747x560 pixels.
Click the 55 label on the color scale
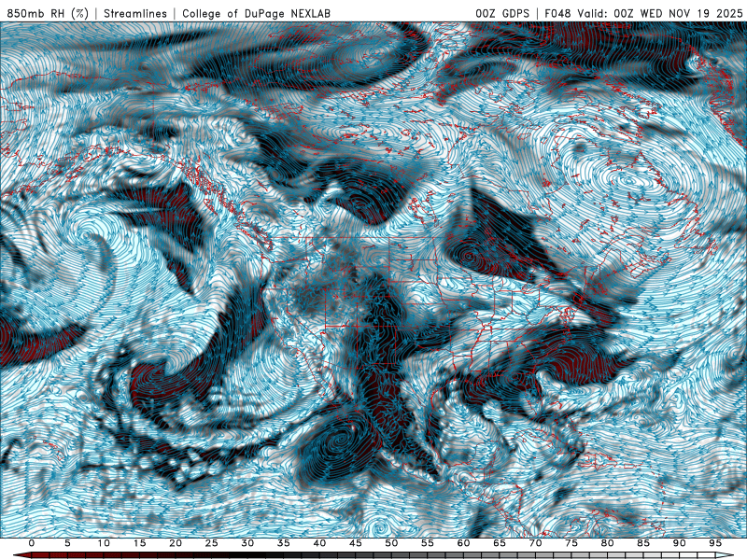click(x=428, y=543)
